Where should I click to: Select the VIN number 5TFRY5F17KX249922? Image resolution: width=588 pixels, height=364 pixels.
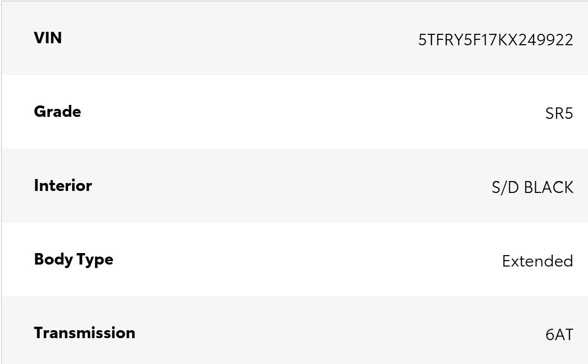click(496, 40)
